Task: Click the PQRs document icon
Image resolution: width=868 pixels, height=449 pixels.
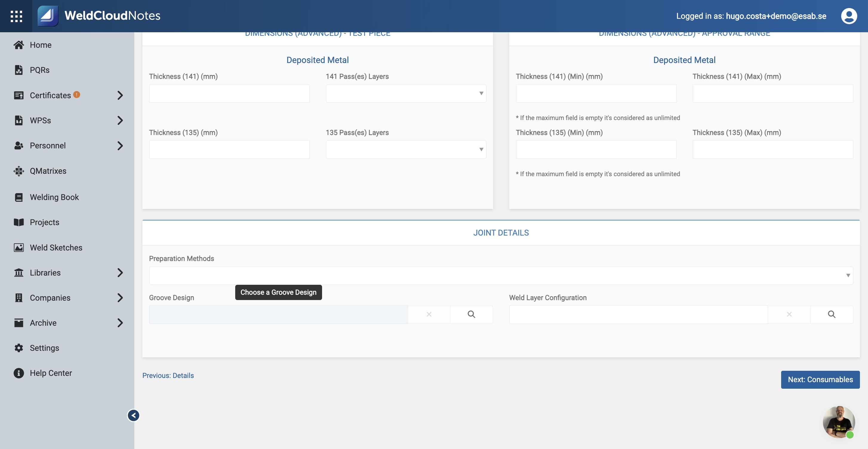Action: tap(19, 70)
